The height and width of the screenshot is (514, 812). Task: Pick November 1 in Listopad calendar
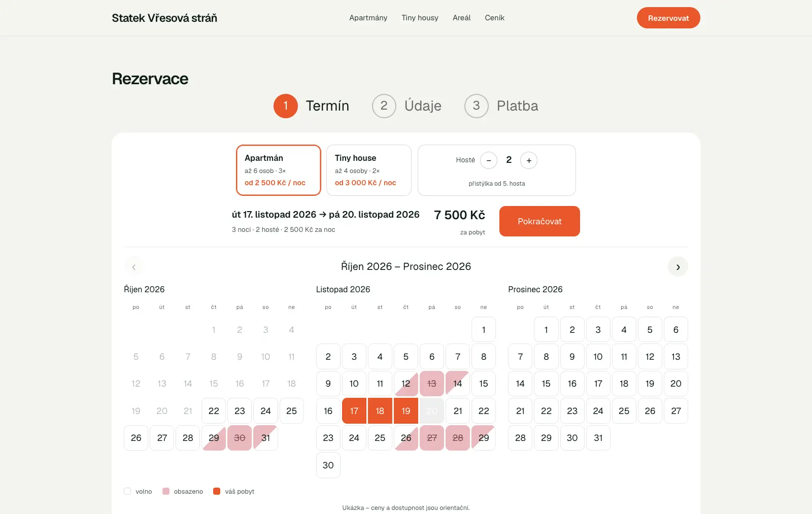pyautogui.click(x=484, y=330)
